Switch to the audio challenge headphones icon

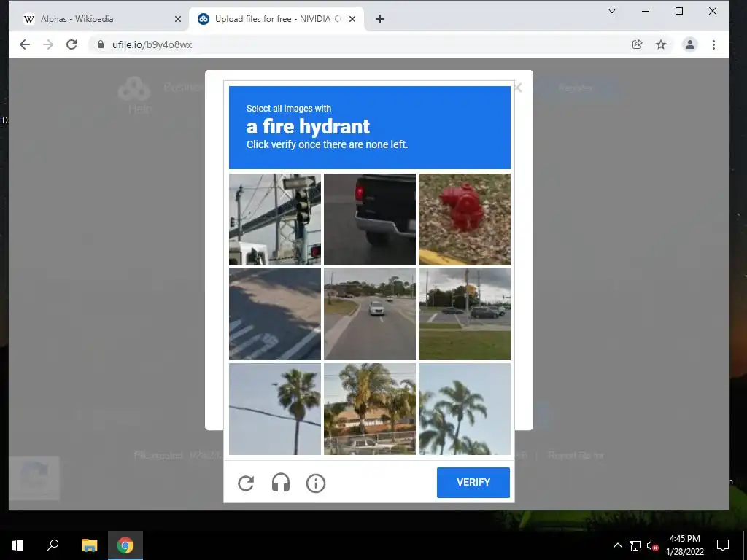pyautogui.click(x=281, y=483)
